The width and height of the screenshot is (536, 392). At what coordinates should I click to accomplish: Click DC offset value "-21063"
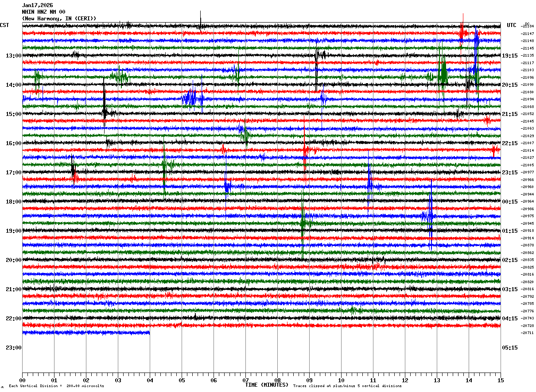[528, 129]
